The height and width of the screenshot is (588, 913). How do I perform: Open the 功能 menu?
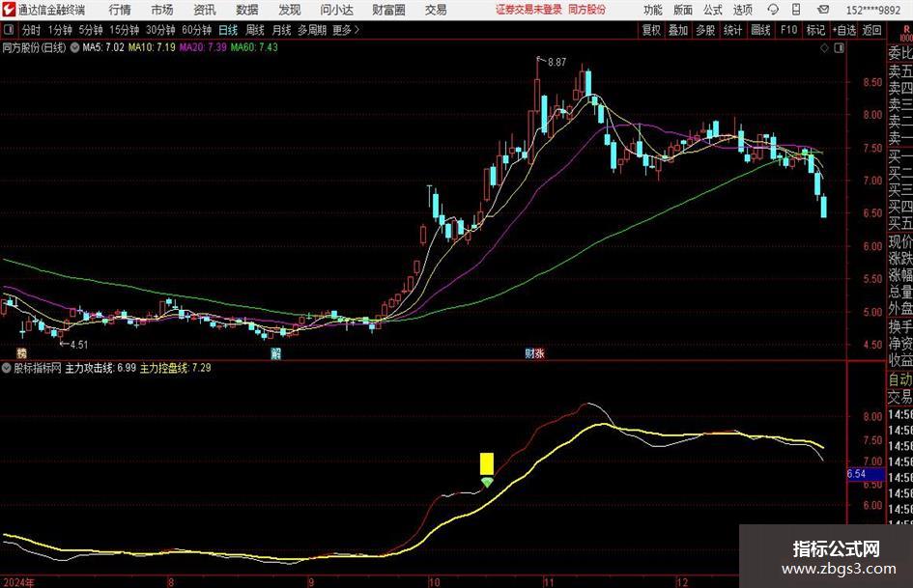point(653,10)
